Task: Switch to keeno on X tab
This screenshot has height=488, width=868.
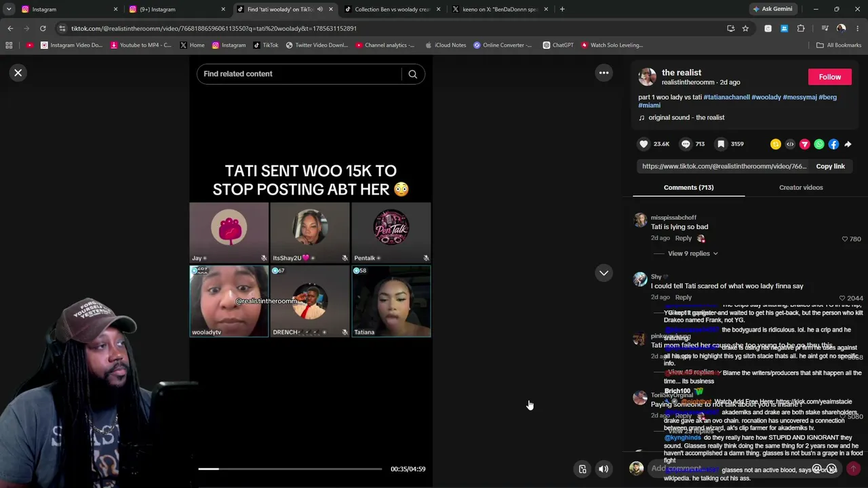Action: 500,9
